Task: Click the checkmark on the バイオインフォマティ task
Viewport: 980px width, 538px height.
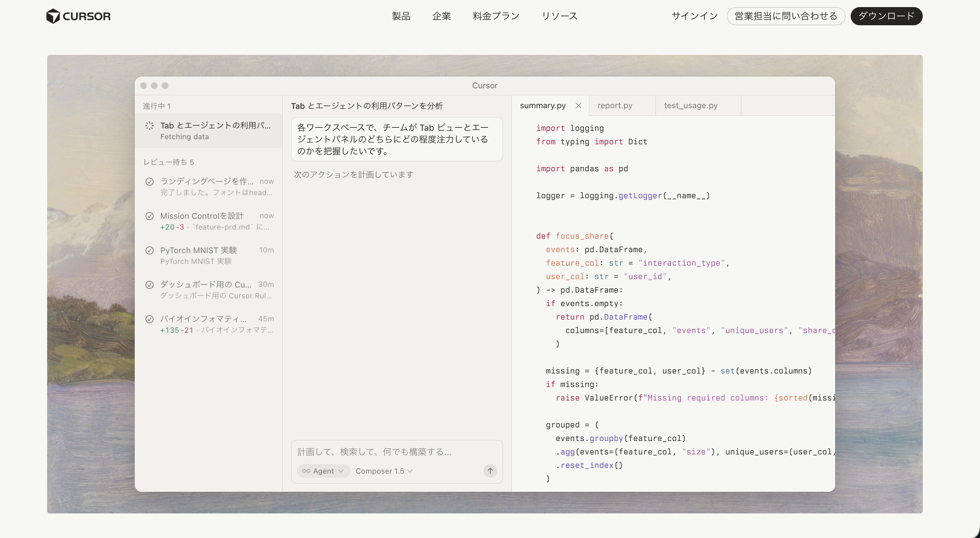Action: tap(150, 319)
